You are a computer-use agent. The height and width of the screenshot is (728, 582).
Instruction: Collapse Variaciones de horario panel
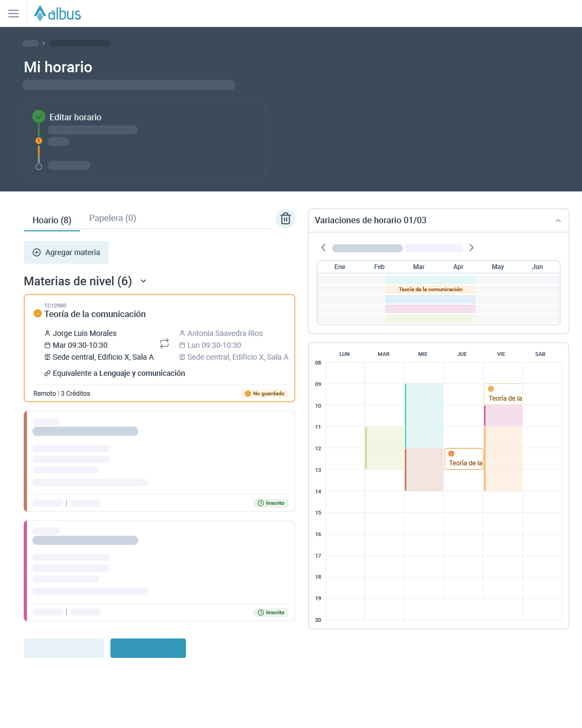[558, 221]
